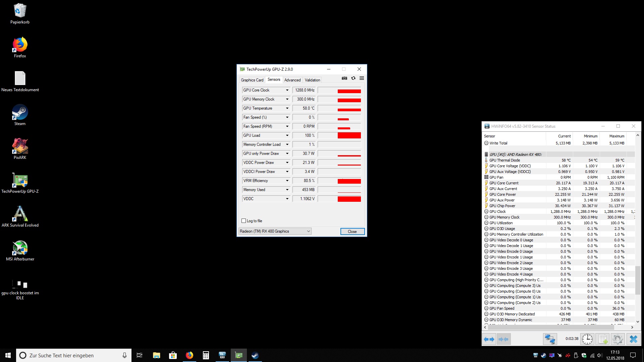
Task: Close HWiNFO sensors with blue X icon
Action: [x=633, y=339]
